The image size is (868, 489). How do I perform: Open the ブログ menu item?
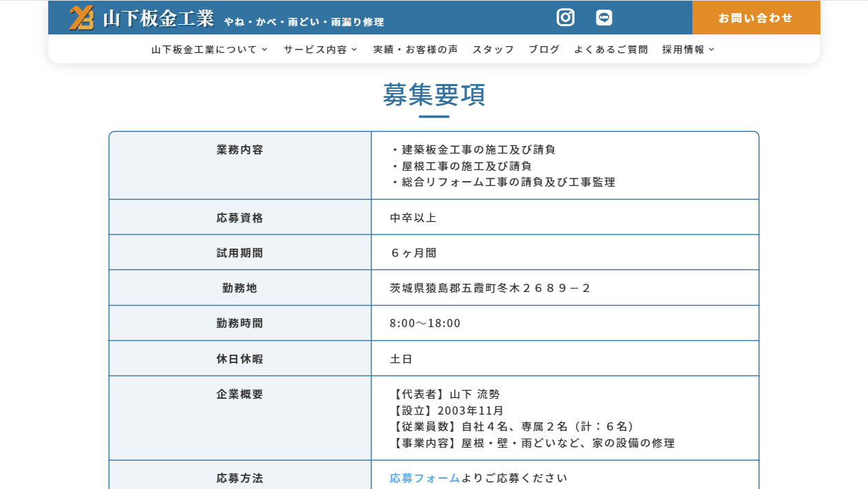pos(544,50)
